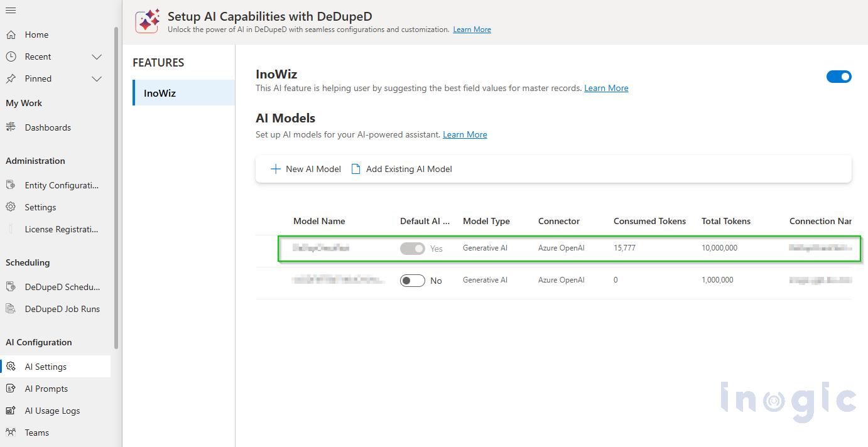Click Azure OpenAI in the 1,000,000 tokens row
The image size is (868, 447).
pyautogui.click(x=561, y=280)
